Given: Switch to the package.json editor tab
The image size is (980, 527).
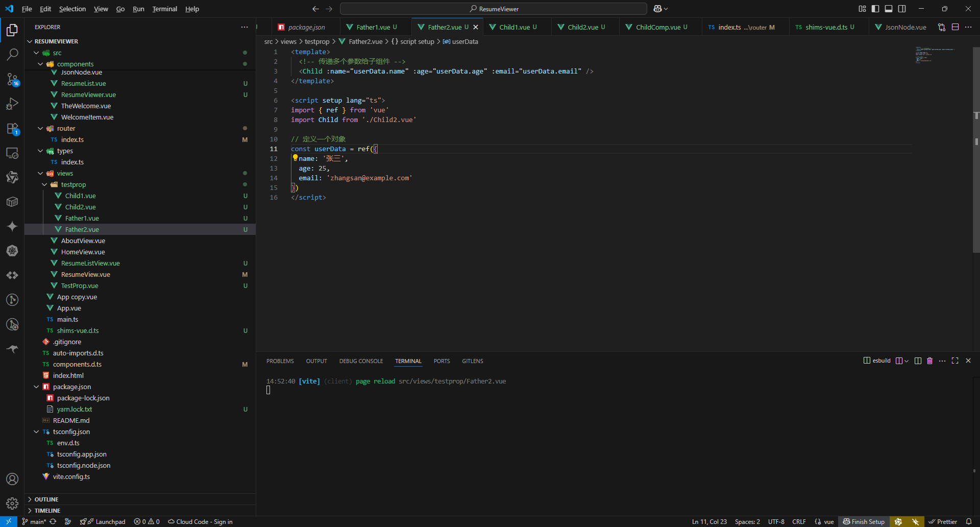Looking at the screenshot, I should pyautogui.click(x=306, y=27).
